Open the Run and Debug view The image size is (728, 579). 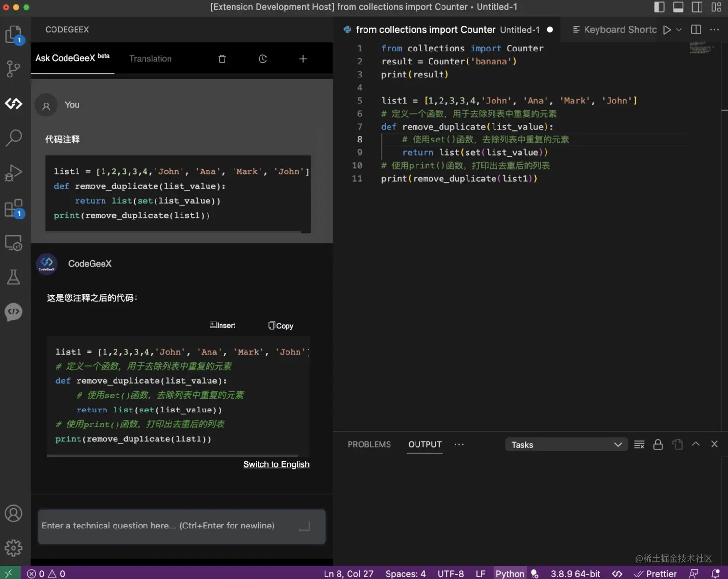tap(13, 173)
